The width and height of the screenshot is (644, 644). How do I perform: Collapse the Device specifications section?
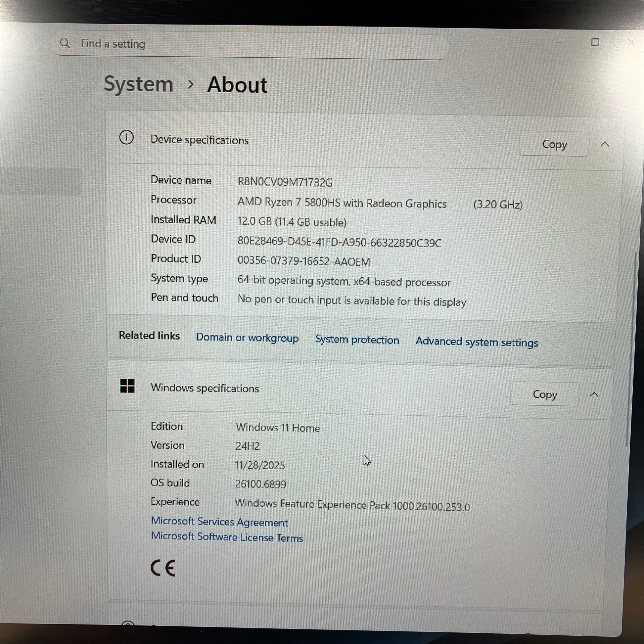pyautogui.click(x=605, y=144)
